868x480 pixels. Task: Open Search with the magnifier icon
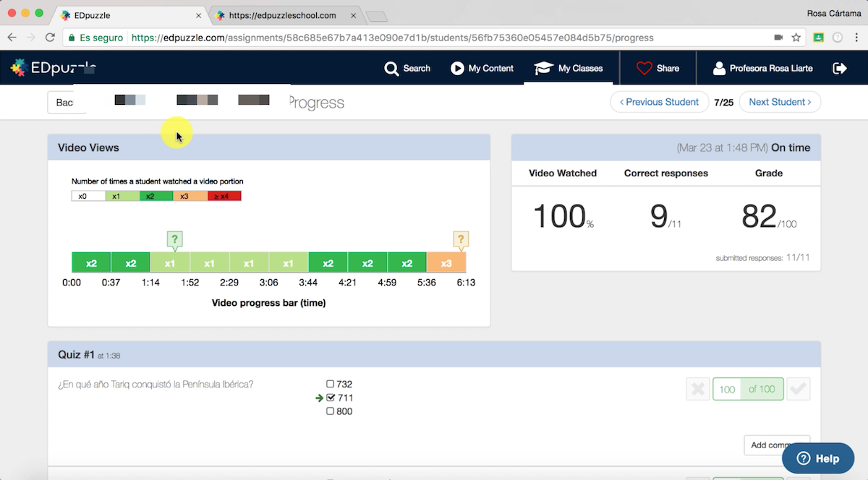click(392, 69)
